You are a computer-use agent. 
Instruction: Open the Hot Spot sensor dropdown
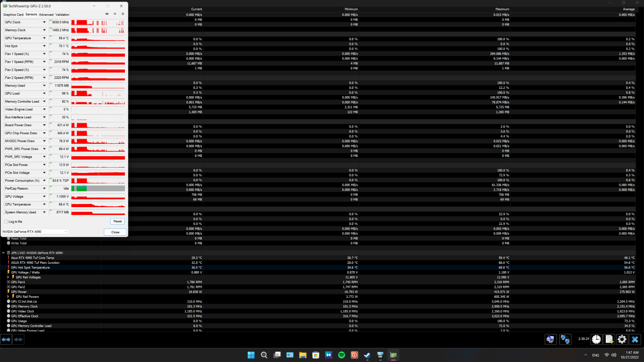point(44,46)
